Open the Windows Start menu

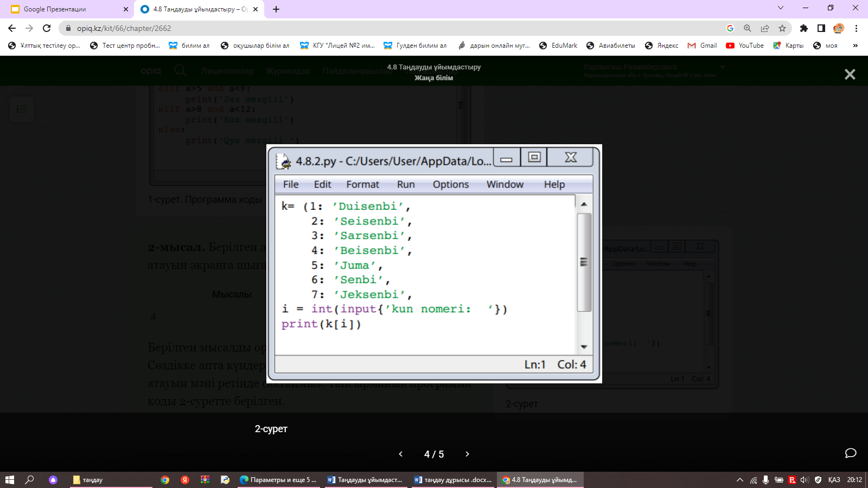tap(9, 480)
